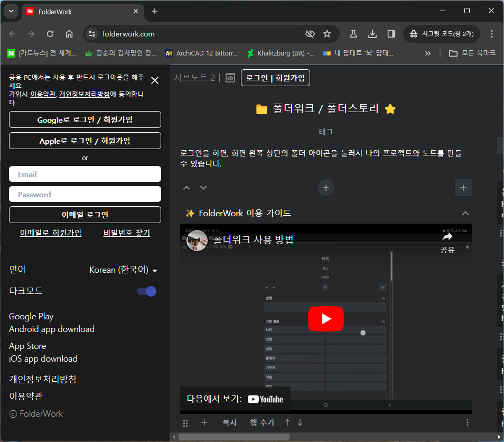The width and height of the screenshot is (504, 442).
Task: Focus the Password input field
Action: pyautogui.click(x=85, y=194)
